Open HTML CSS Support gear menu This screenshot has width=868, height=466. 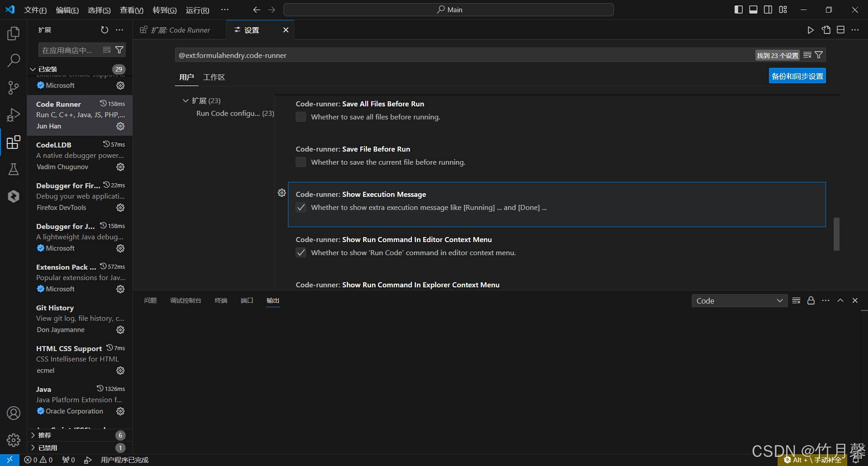point(120,371)
